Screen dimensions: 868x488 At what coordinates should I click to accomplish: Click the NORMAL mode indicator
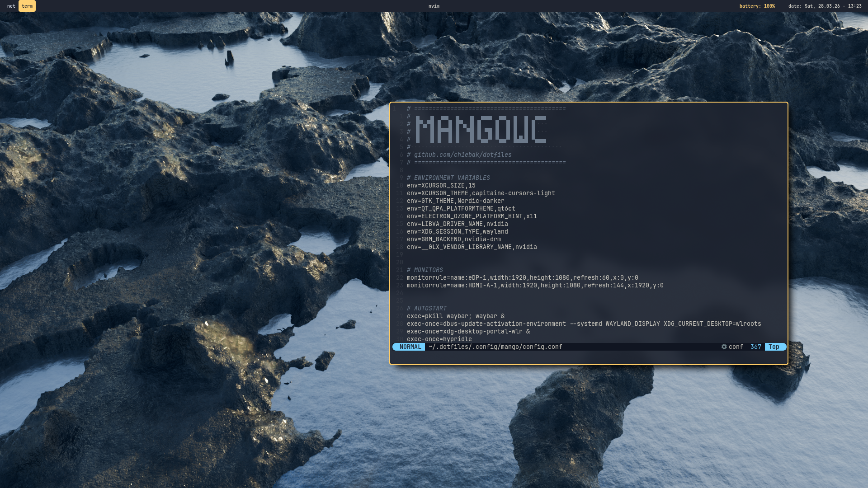click(x=410, y=347)
